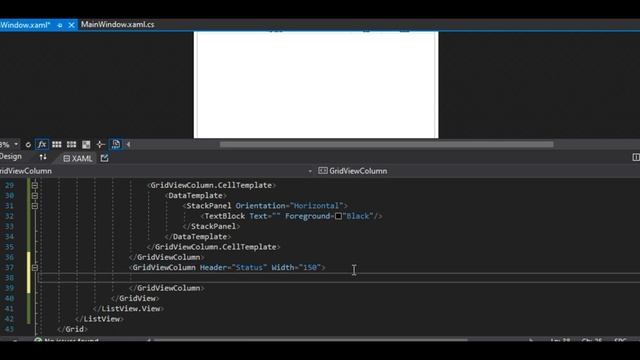Click the refresh designer icon beside zoom
Screen dimensions: 640x360
tap(28, 144)
